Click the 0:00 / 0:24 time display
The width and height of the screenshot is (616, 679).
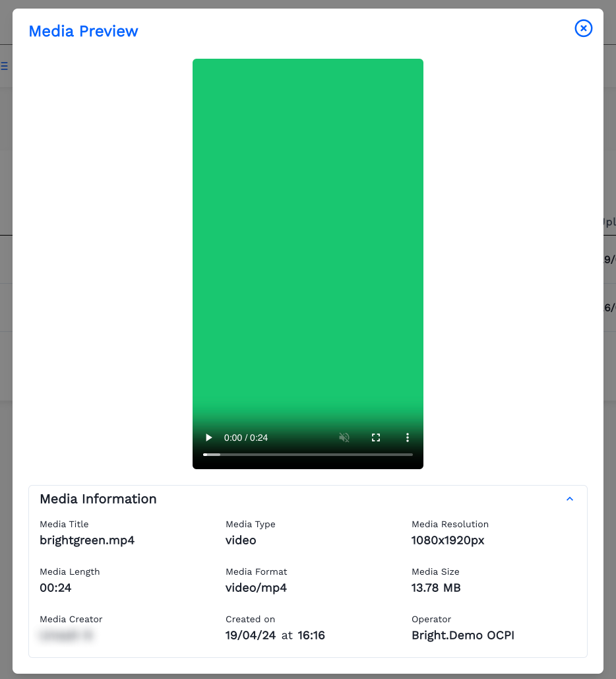pyautogui.click(x=246, y=437)
